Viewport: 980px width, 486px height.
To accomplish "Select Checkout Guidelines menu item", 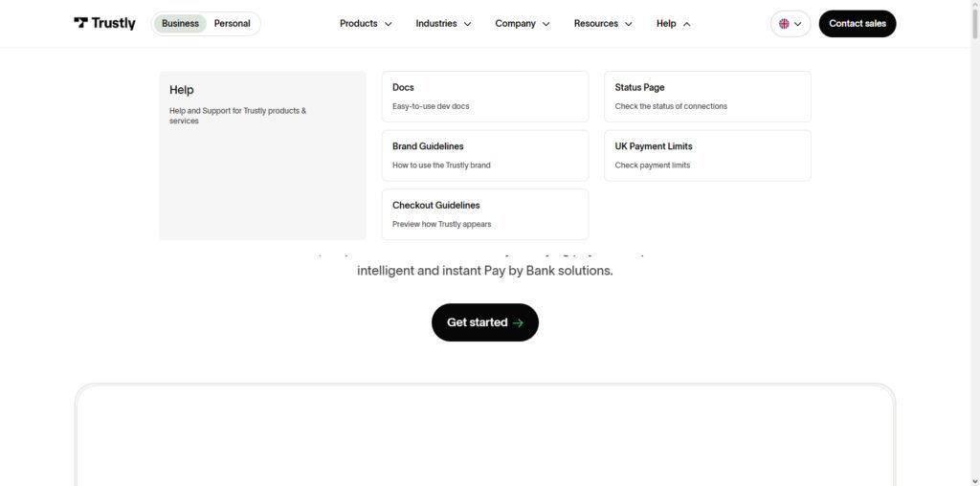I will pos(485,214).
